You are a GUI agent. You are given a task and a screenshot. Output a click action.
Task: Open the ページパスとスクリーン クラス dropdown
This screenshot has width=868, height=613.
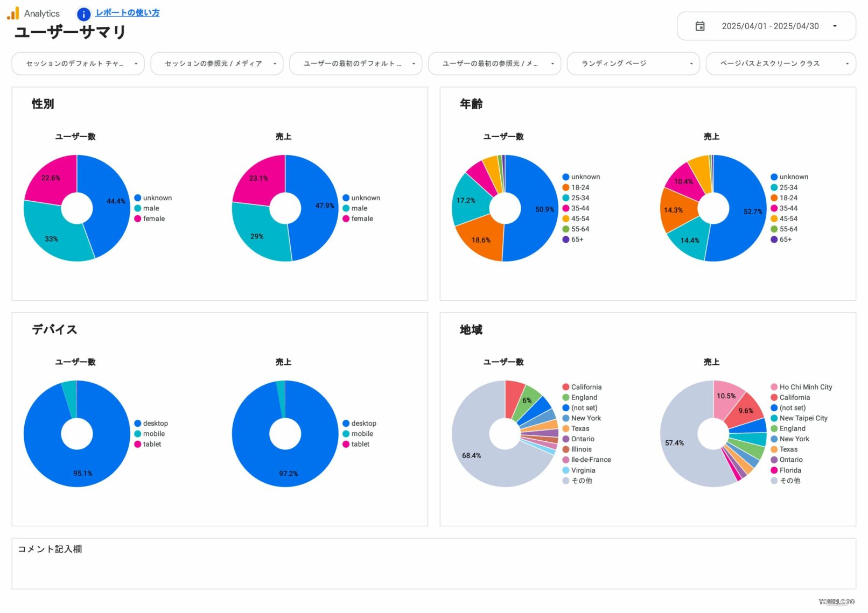(780, 64)
